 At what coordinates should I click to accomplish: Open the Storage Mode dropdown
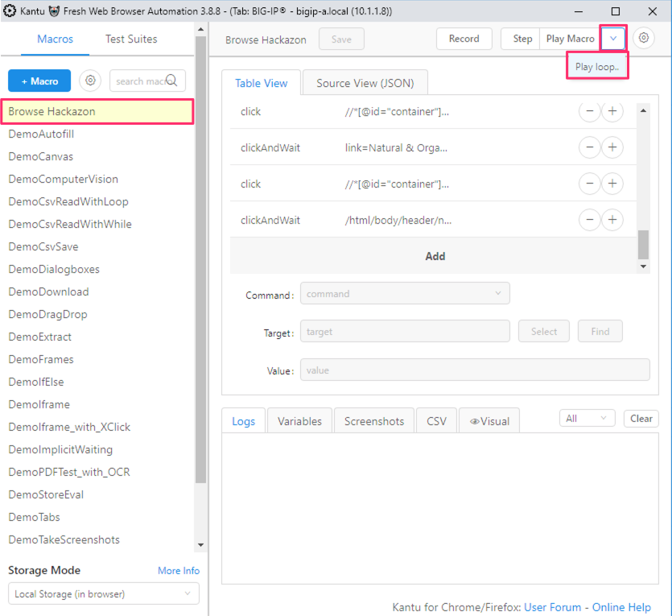(104, 593)
